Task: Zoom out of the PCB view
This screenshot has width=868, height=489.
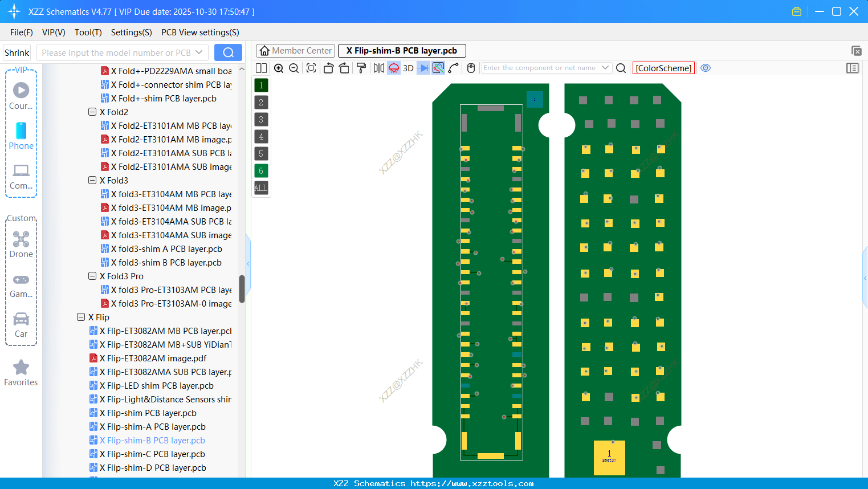Action: pos(293,68)
